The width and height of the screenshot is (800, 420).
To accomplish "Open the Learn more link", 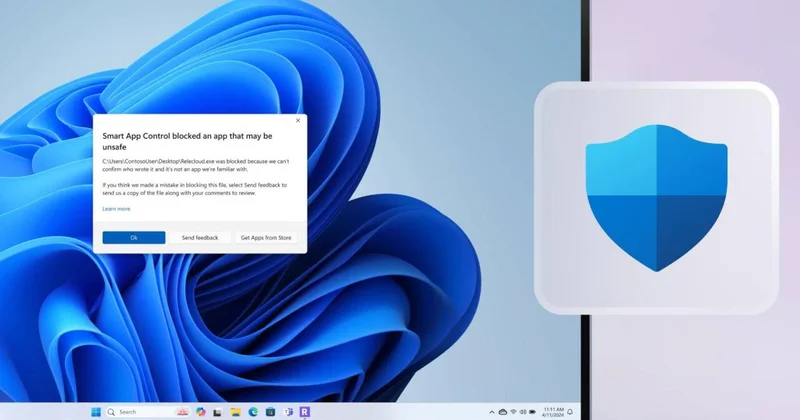I will (116, 209).
